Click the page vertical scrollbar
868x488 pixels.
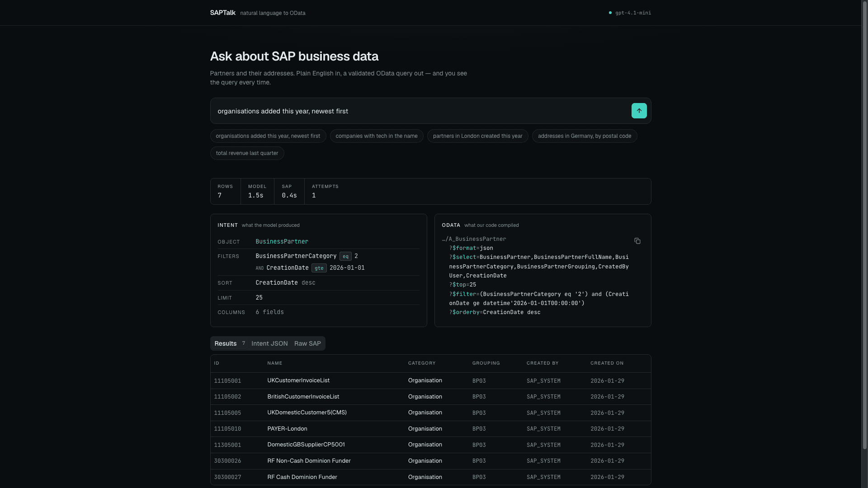coord(864,226)
